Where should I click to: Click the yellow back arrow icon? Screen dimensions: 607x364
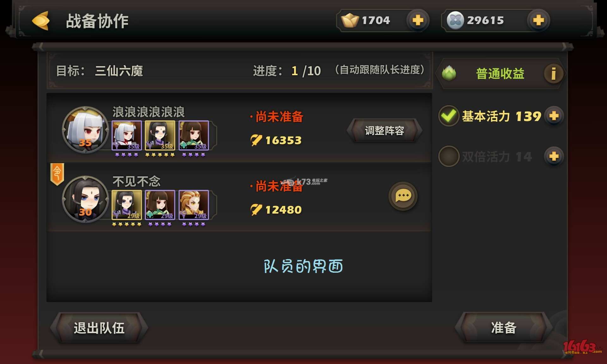pyautogui.click(x=41, y=21)
